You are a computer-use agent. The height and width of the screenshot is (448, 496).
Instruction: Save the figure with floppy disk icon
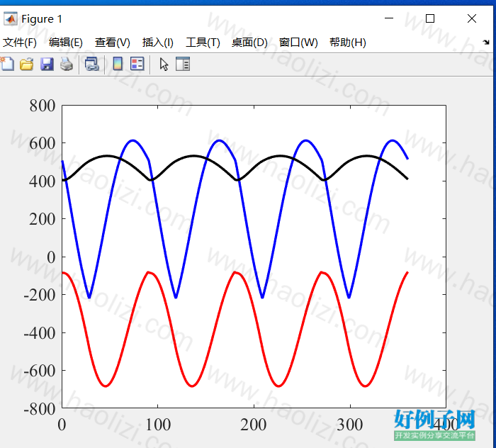47,65
